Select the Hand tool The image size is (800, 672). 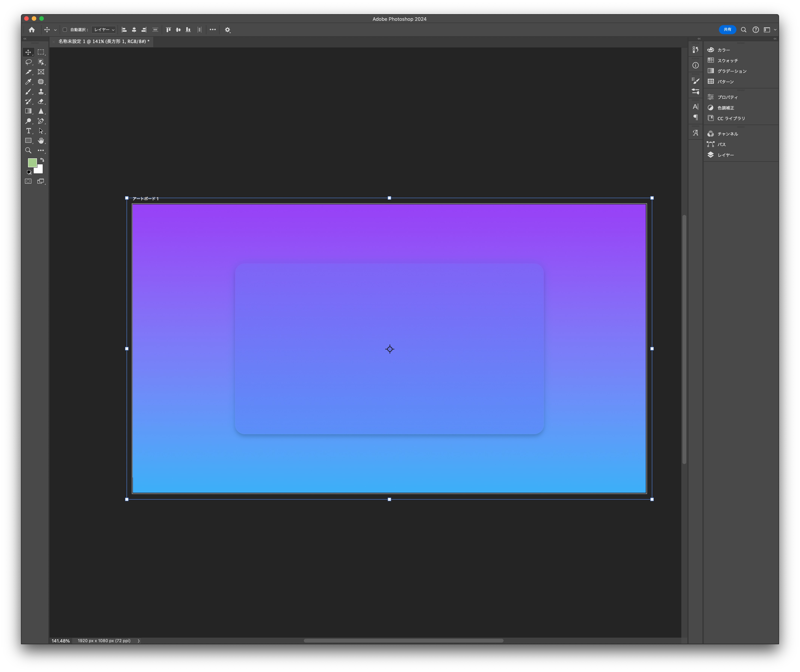(x=41, y=141)
